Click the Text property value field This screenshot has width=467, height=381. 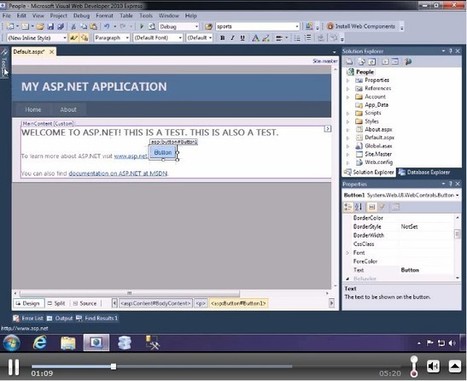click(427, 270)
